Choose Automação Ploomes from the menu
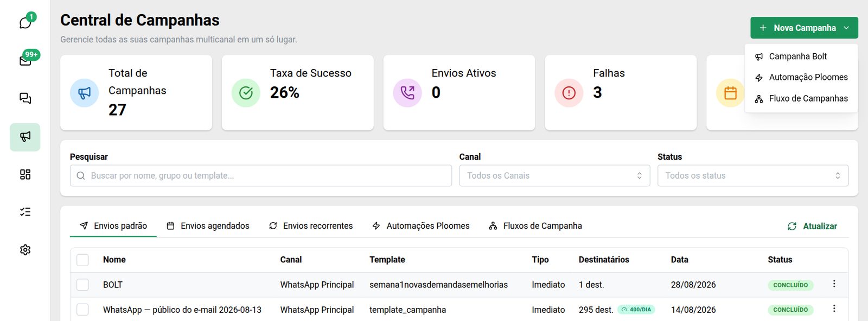The height and width of the screenshot is (321, 868). point(801,78)
